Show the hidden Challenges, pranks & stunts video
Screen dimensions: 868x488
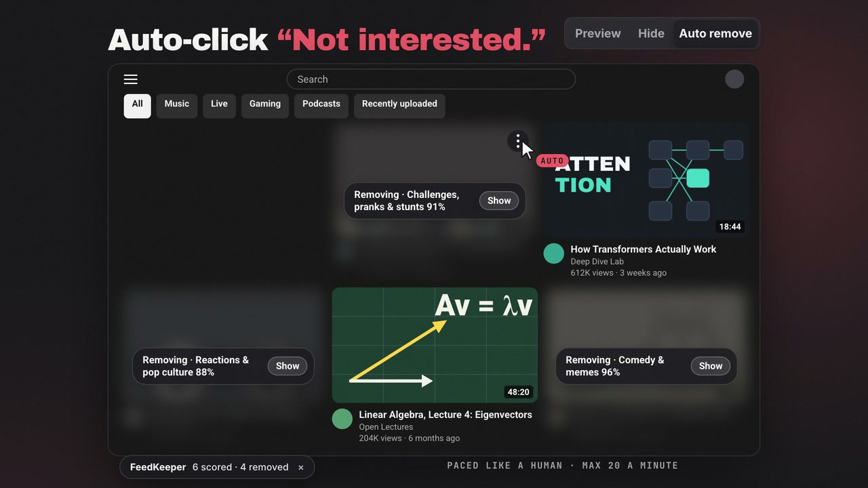coord(499,201)
